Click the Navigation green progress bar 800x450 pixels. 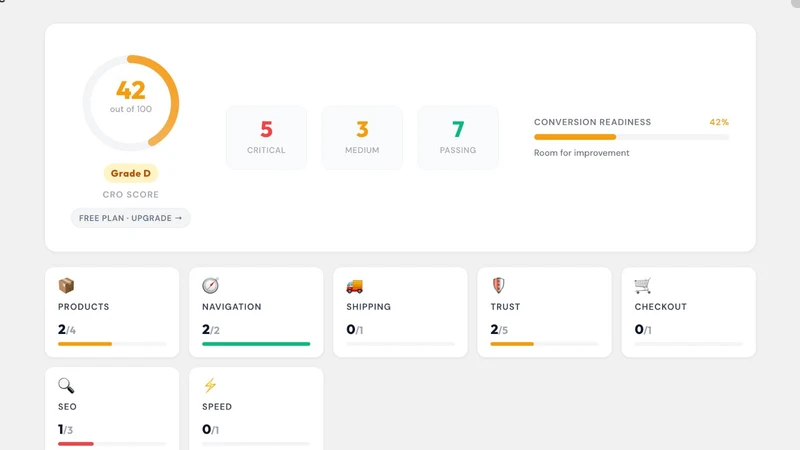tap(256, 344)
